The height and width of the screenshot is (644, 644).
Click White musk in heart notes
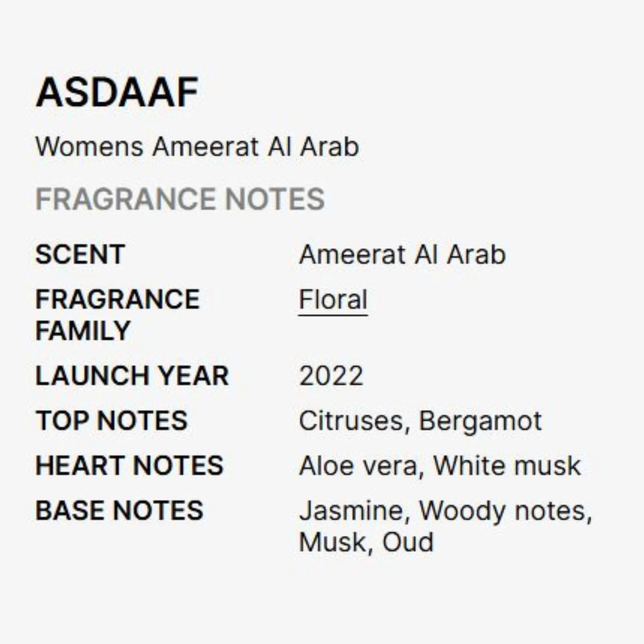(x=507, y=465)
